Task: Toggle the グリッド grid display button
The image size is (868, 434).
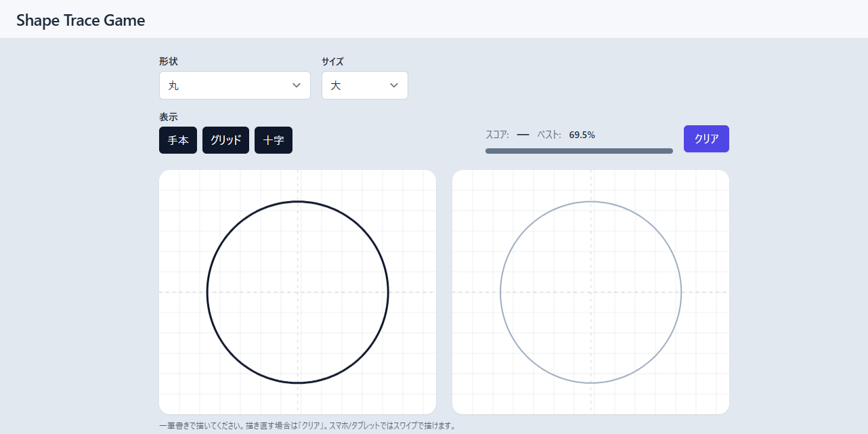Action: 225,140
